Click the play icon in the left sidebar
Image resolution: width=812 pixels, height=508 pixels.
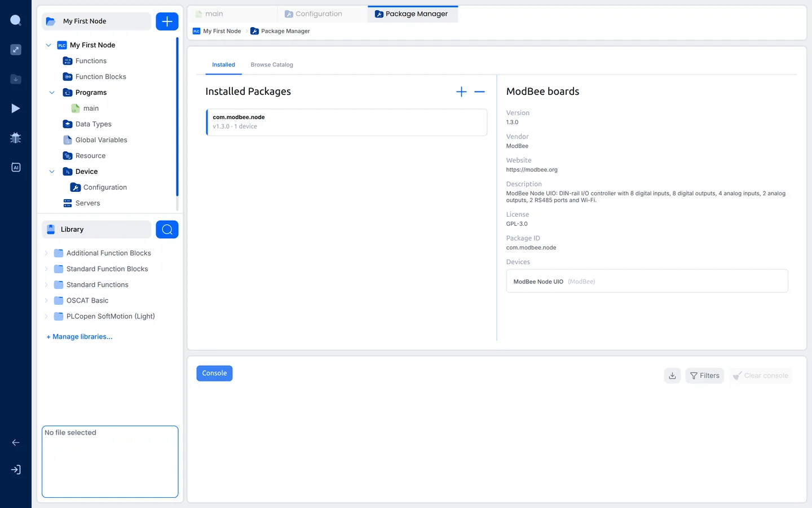coord(16,108)
